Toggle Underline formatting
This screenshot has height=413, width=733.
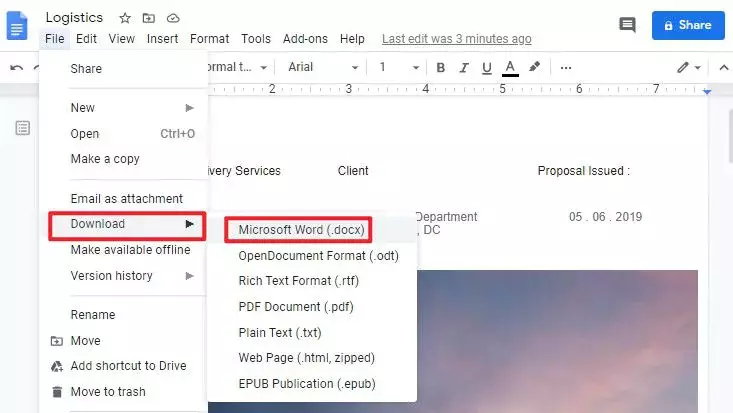487,68
